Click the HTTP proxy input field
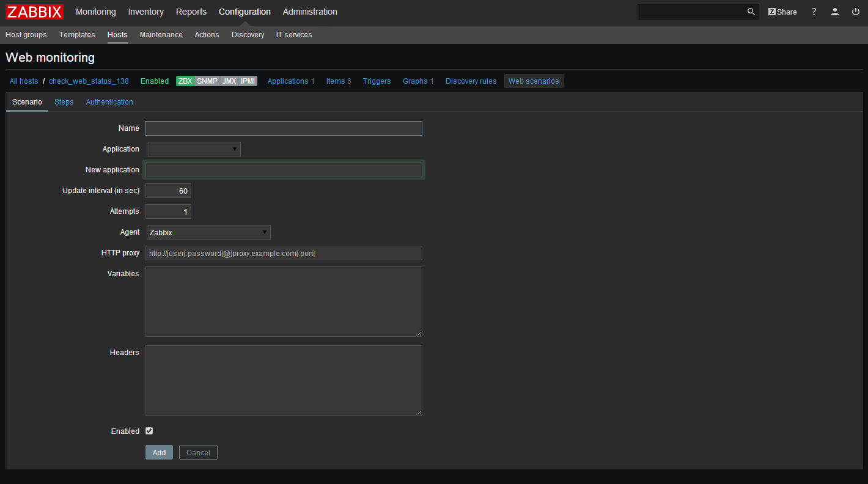Screen dimensions: 868x484 pos(284,253)
